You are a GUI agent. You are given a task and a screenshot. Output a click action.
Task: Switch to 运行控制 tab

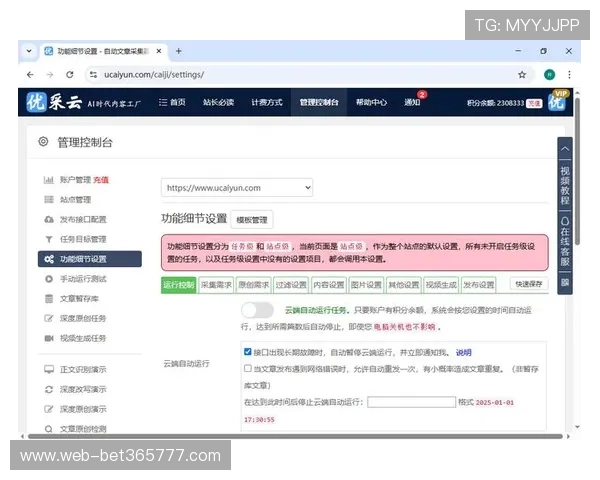click(179, 285)
